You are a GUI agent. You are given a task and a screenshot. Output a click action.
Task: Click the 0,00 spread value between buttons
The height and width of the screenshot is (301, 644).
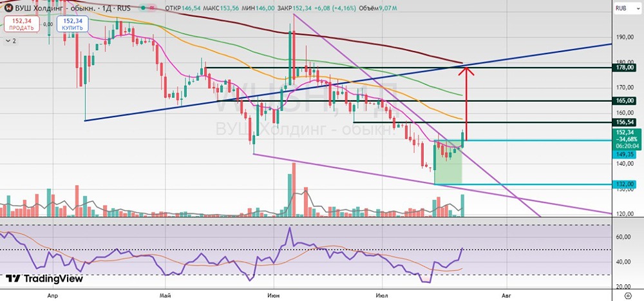[48, 24]
